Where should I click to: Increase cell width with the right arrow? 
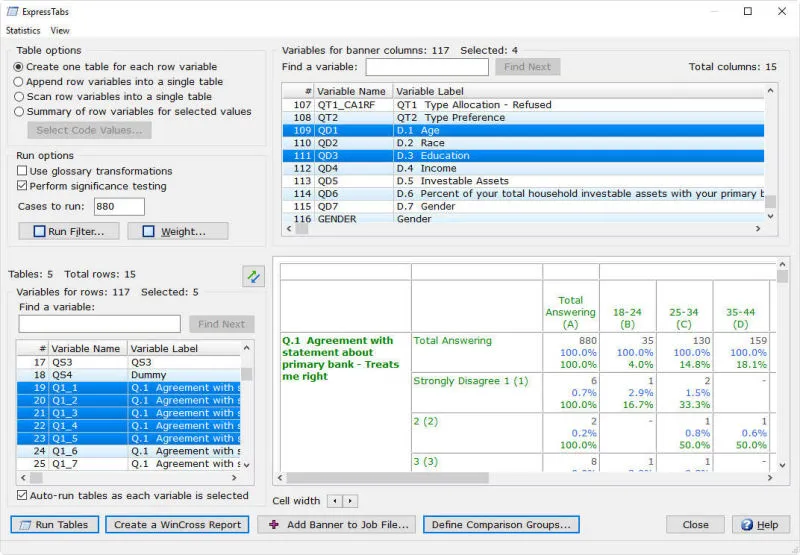coord(350,501)
